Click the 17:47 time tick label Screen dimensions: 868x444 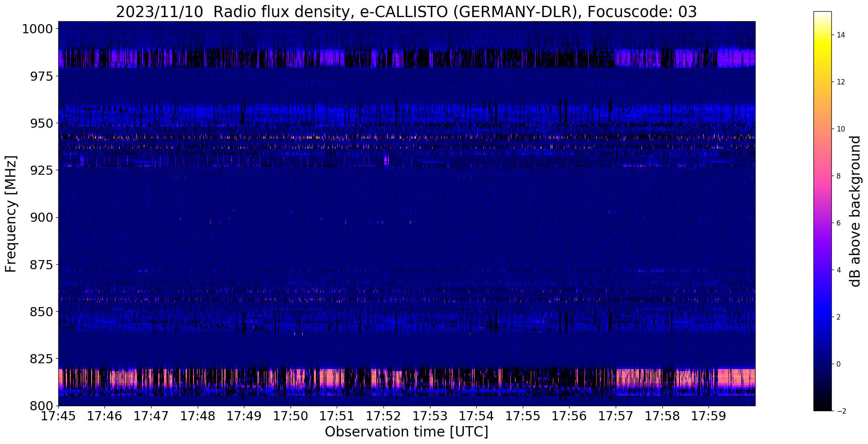pos(152,416)
